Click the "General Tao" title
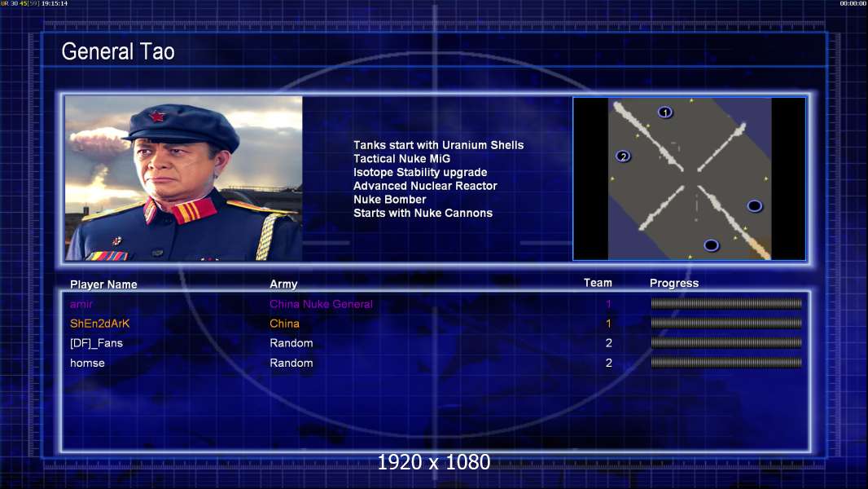Viewport: 868px width, 489px height. (118, 51)
